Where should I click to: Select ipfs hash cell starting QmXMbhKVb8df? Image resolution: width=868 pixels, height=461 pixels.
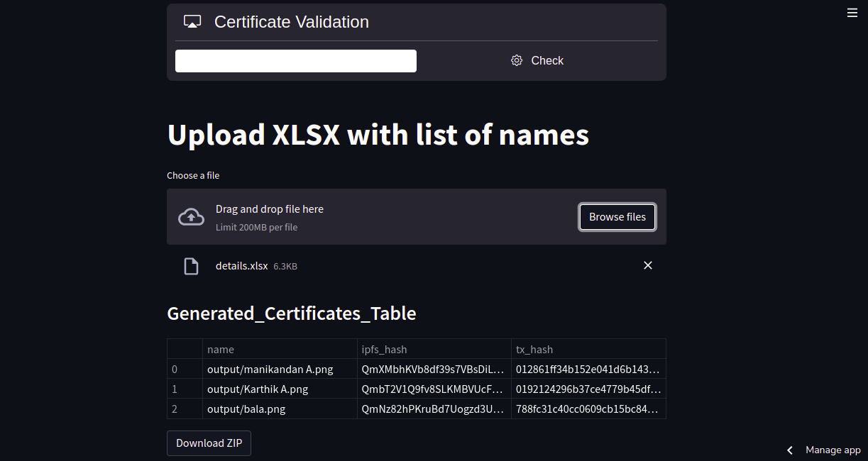434,369
